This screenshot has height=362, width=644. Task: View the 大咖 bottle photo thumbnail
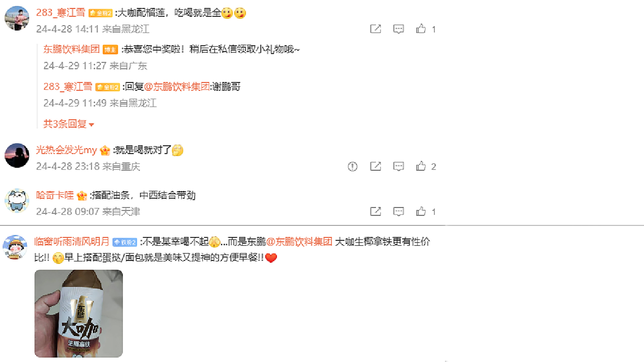click(78, 313)
